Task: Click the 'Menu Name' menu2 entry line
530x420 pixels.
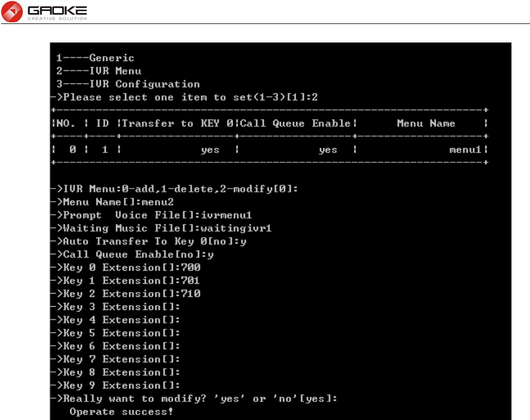Action: 112,202
